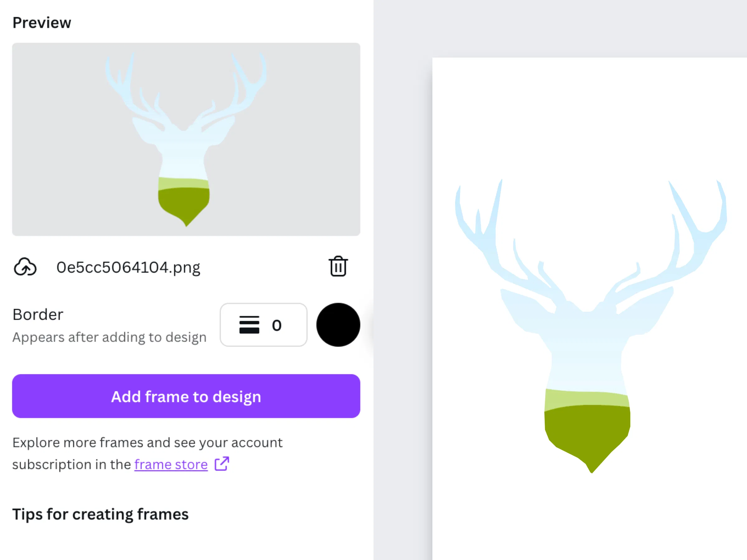
Task: Delete the uploaded file with trash icon
Action: coord(338,266)
